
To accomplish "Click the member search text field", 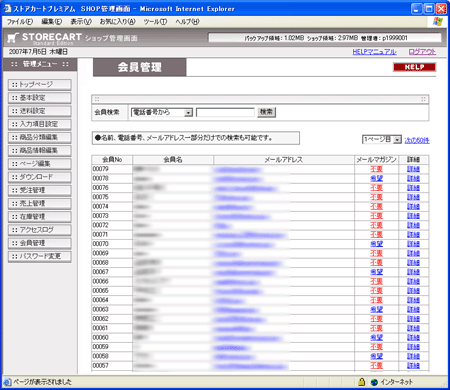I will point(225,112).
